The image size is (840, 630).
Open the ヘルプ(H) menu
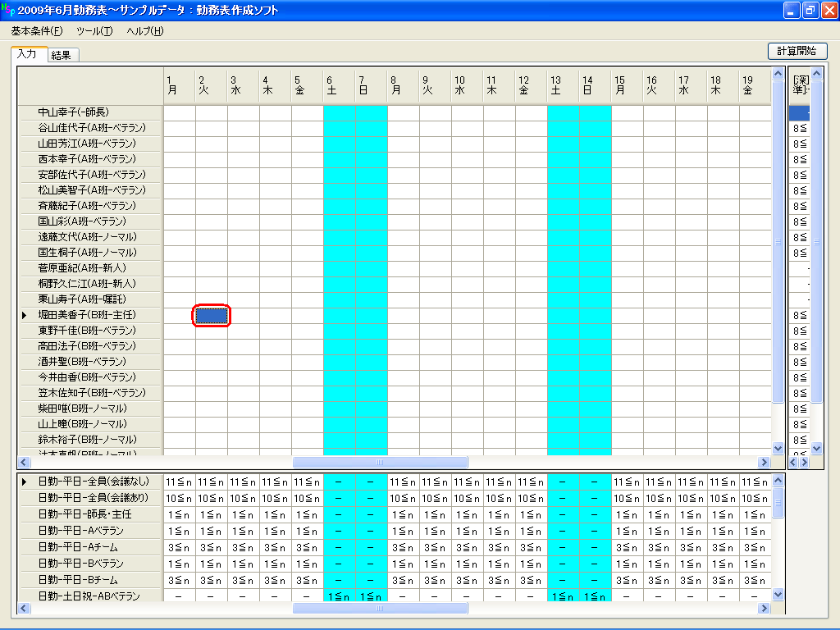tap(144, 31)
